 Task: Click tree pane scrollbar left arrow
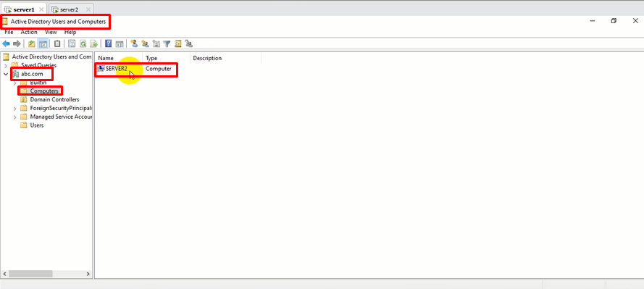(5, 274)
